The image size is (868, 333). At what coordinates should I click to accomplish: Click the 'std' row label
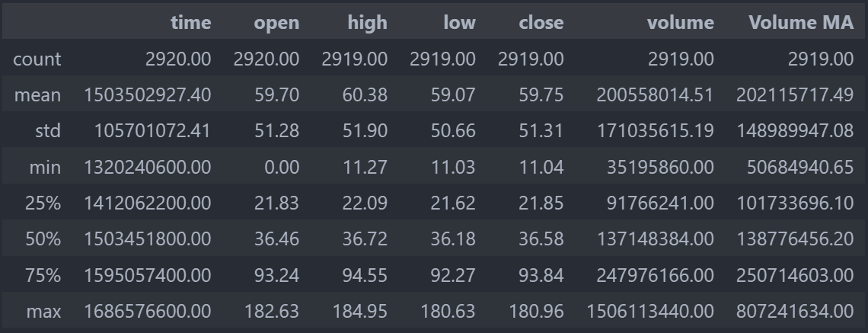coord(48,131)
